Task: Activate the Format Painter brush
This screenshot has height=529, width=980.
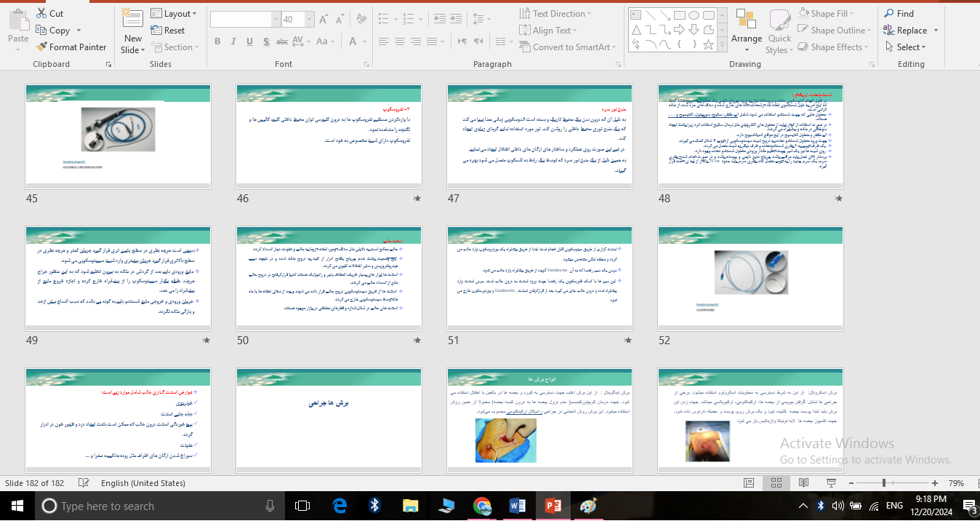Action: pos(41,47)
